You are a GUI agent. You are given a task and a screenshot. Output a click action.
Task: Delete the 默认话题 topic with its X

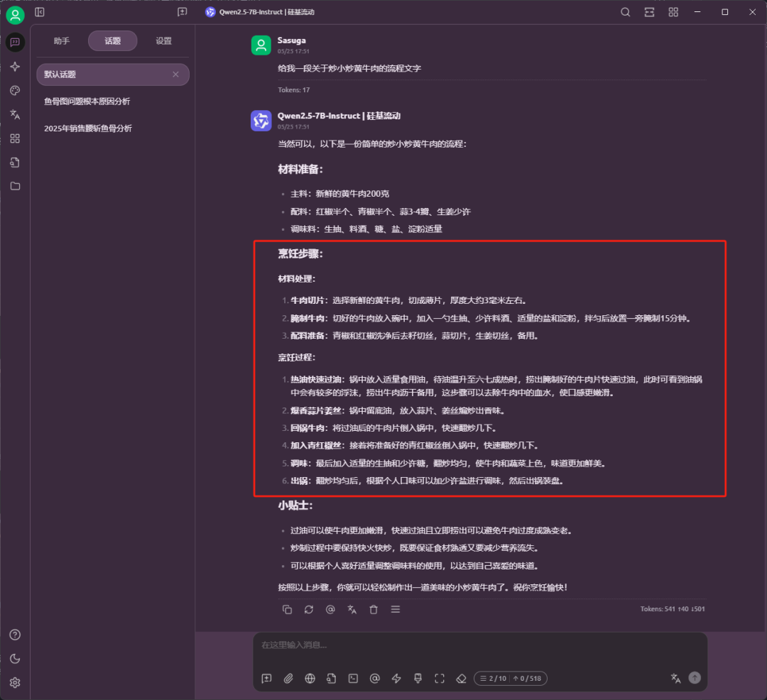(x=175, y=75)
